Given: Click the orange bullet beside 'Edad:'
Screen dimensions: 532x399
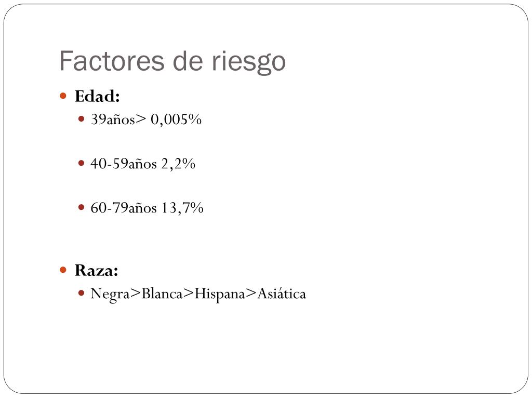Looking at the screenshot, I should point(63,96).
